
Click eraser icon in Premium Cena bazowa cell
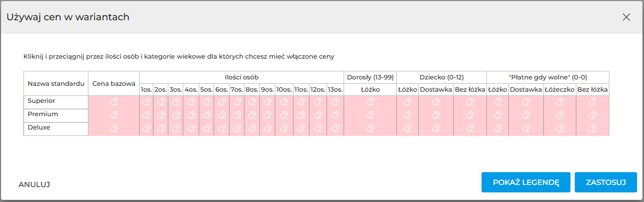113,115
